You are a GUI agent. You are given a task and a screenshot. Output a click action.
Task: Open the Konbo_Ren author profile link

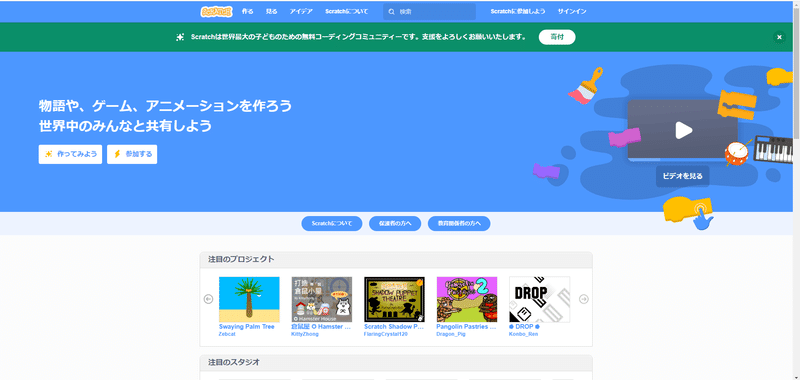coord(523,334)
